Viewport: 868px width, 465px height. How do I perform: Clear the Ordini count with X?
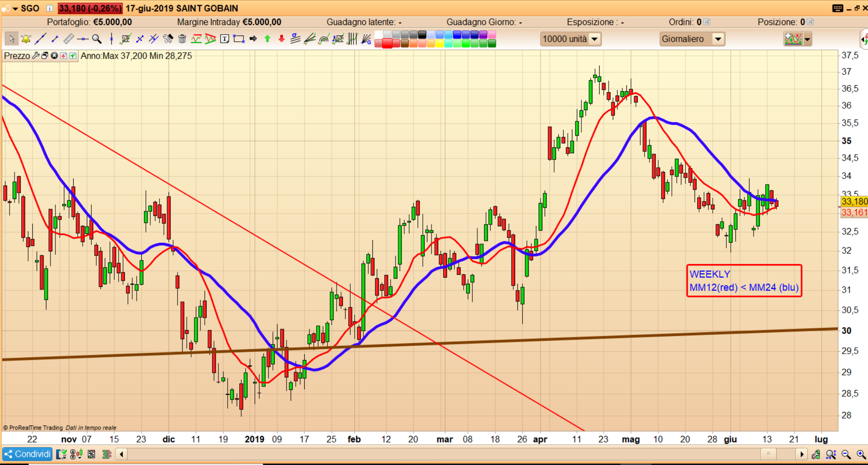click(x=707, y=22)
